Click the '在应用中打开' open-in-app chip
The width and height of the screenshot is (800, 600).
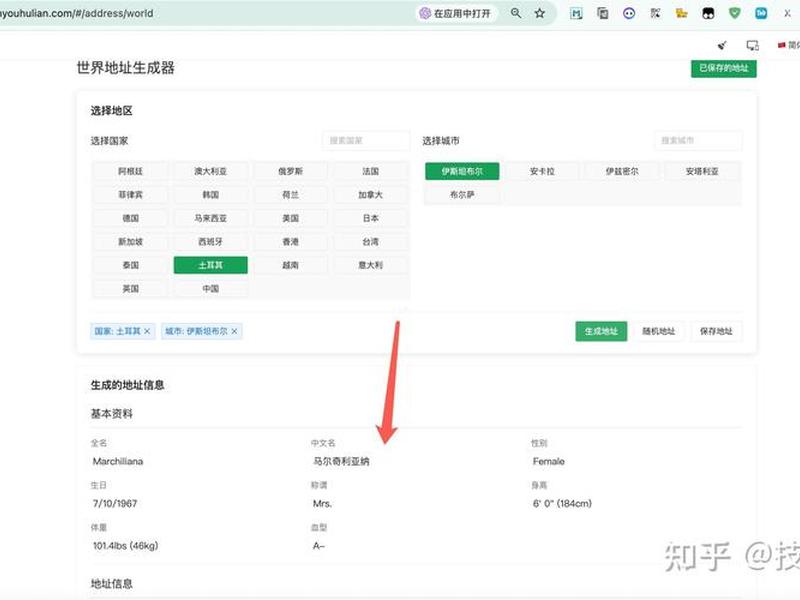pos(455,13)
